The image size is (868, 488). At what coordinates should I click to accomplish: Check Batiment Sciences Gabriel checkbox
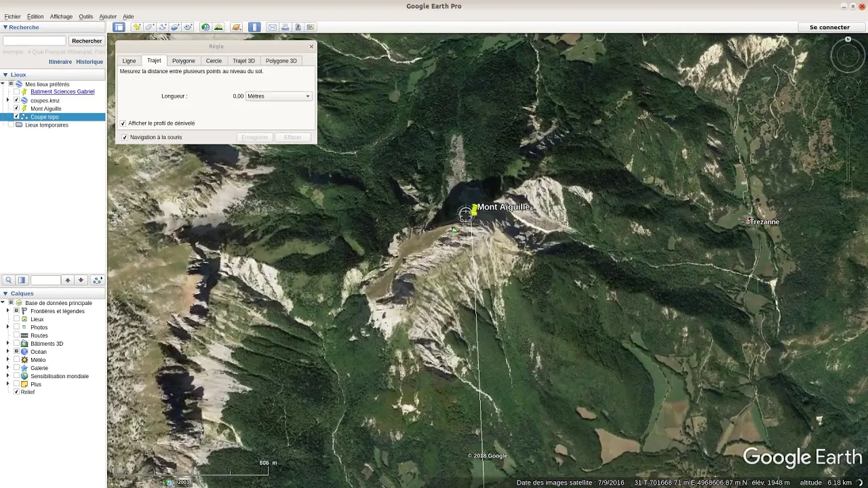tap(16, 91)
